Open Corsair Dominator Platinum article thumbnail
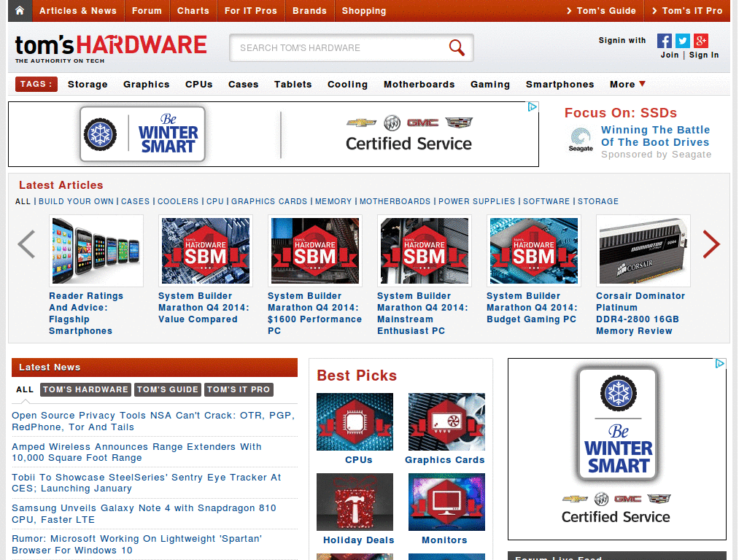The image size is (747, 560). 643,251
